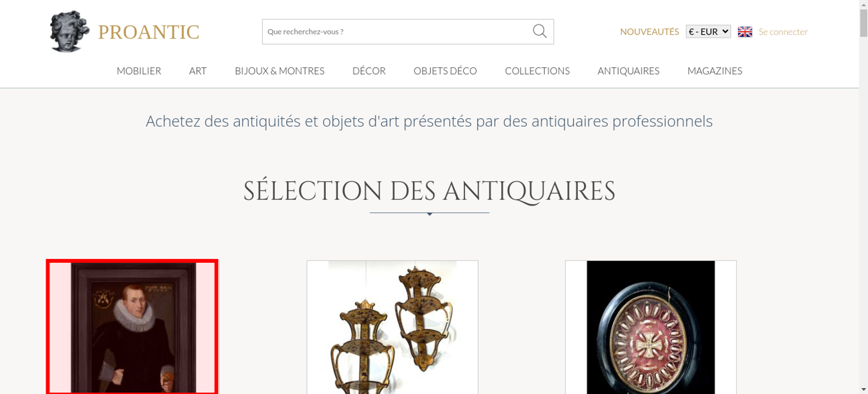Open the gilded wall shelves thumbnail
This screenshot has height=394, width=868.
(392, 327)
